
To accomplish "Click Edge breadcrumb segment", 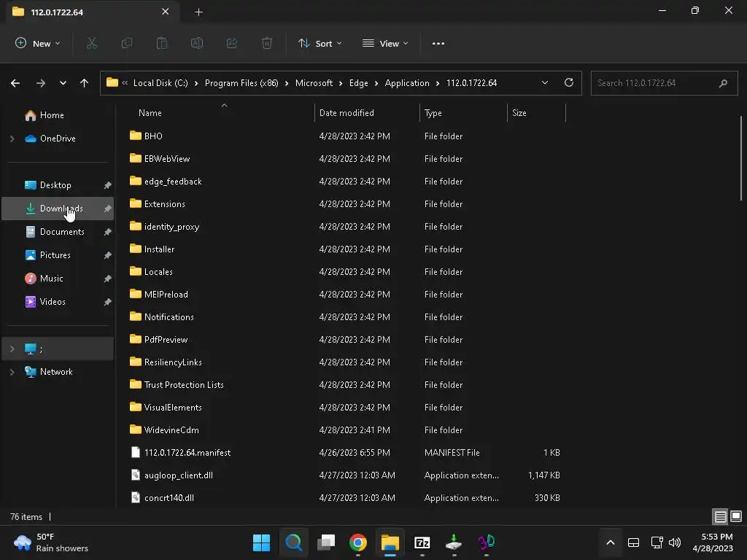I will click(358, 83).
